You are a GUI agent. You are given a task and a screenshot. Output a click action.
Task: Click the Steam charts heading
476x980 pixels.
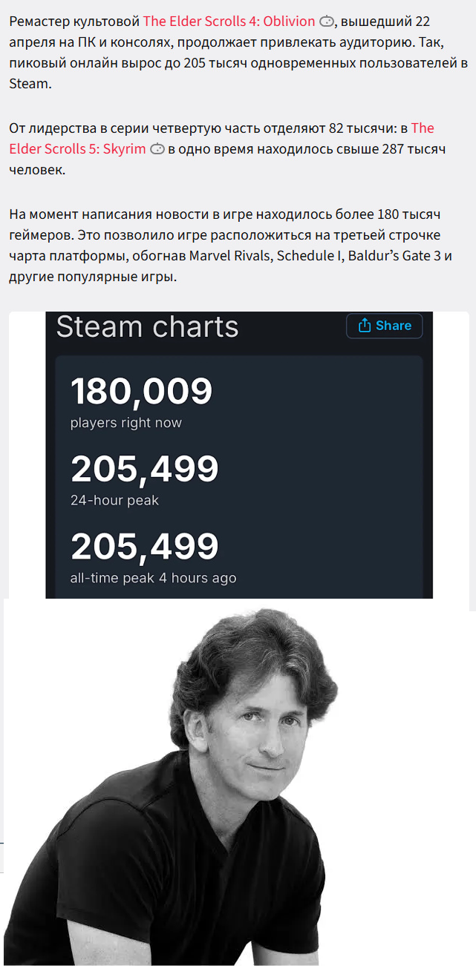pos(147,327)
